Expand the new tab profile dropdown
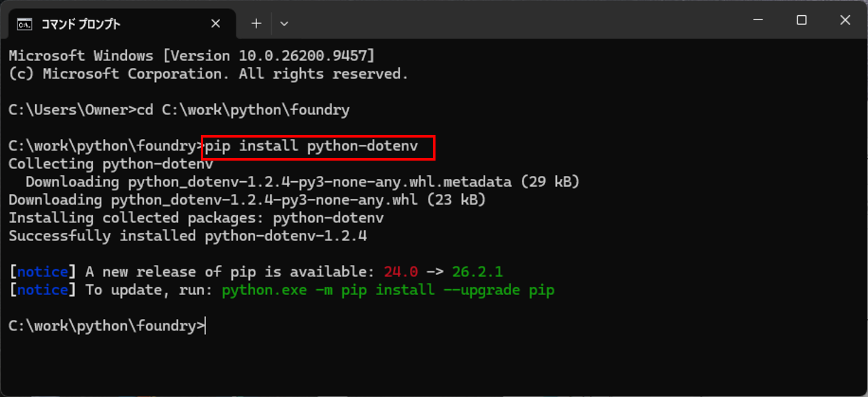868x397 pixels. 284,24
